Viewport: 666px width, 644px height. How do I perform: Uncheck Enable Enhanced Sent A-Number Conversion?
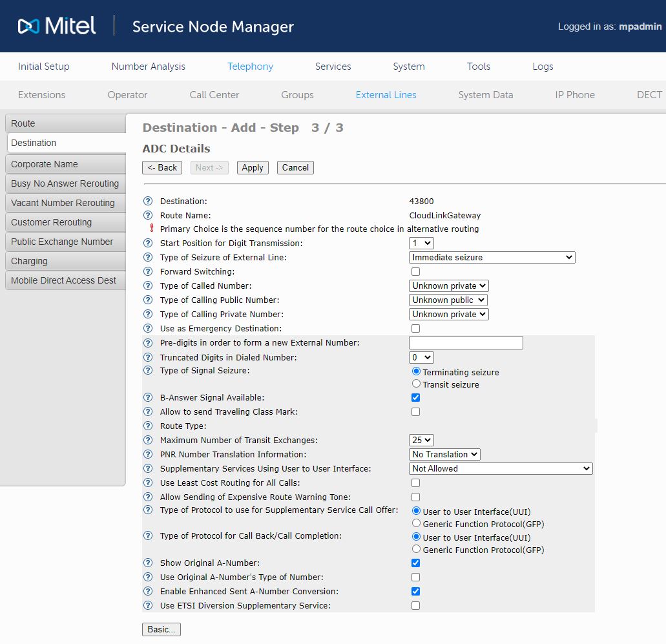coord(415,591)
